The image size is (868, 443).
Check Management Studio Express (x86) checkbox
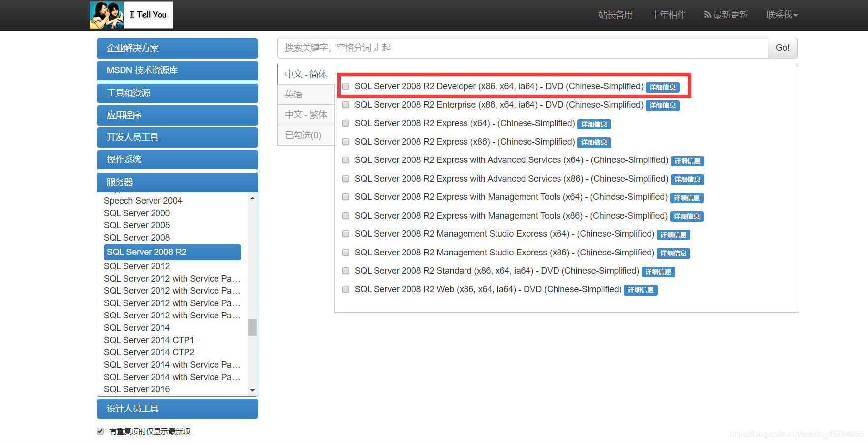[346, 253]
